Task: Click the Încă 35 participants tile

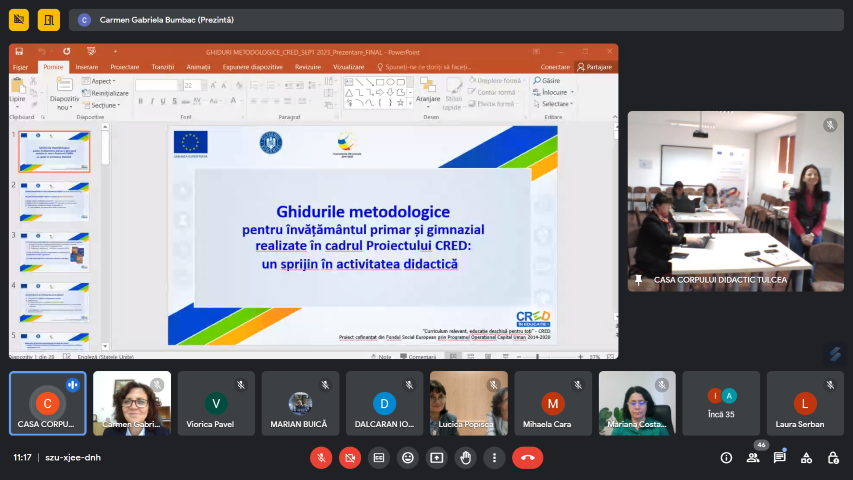Action: click(722, 403)
